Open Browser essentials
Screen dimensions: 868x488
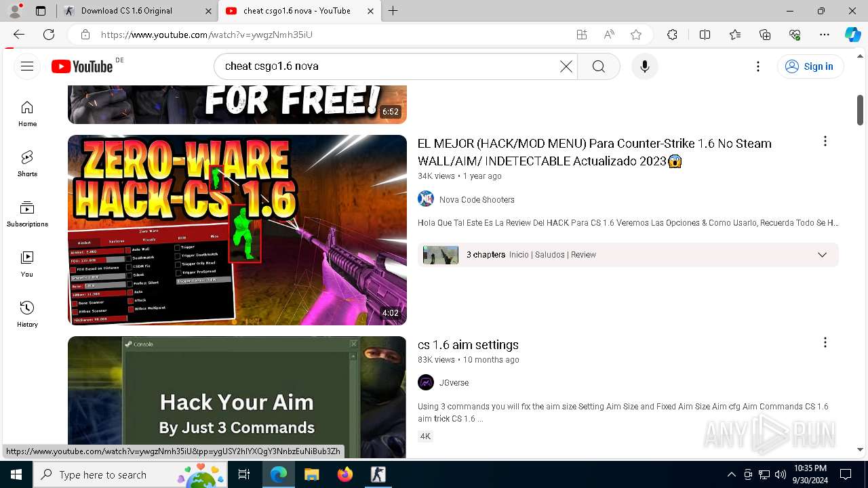pyautogui.click(x=795, y=35)
